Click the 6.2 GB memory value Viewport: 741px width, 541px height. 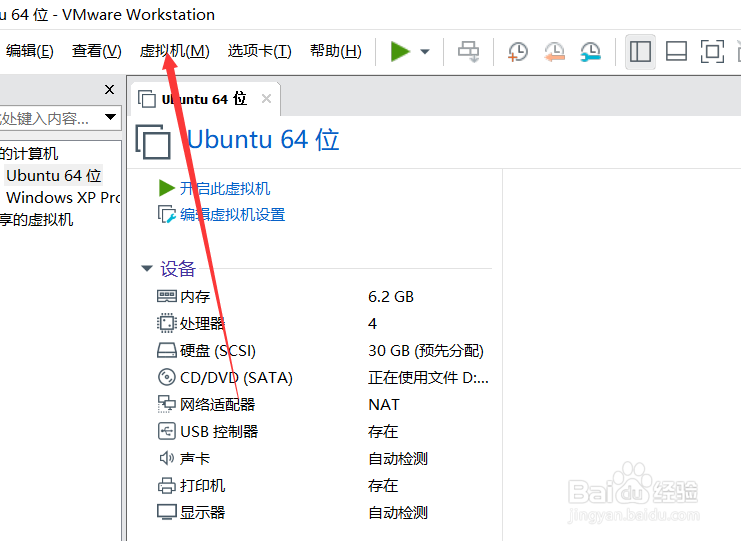pos(391,297)
